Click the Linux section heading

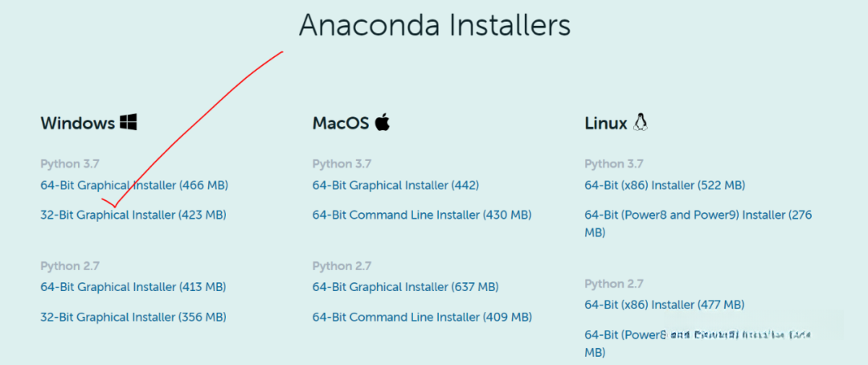pyautogui.click(x=606, y=123)
